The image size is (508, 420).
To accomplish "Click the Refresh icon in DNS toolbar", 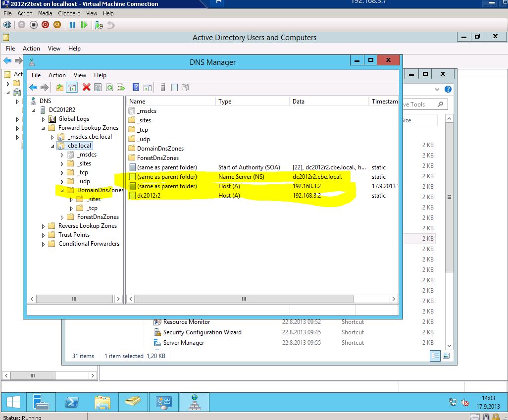I will pos(109,87).
